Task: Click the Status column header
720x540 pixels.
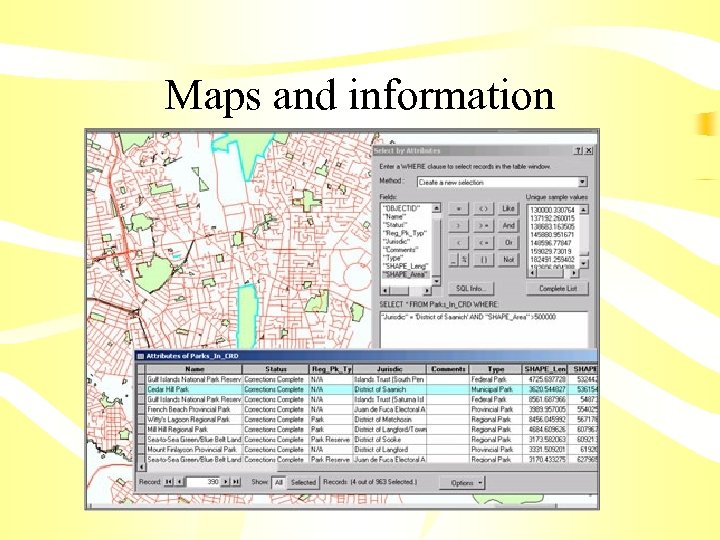Action: [x=276, y=369]
